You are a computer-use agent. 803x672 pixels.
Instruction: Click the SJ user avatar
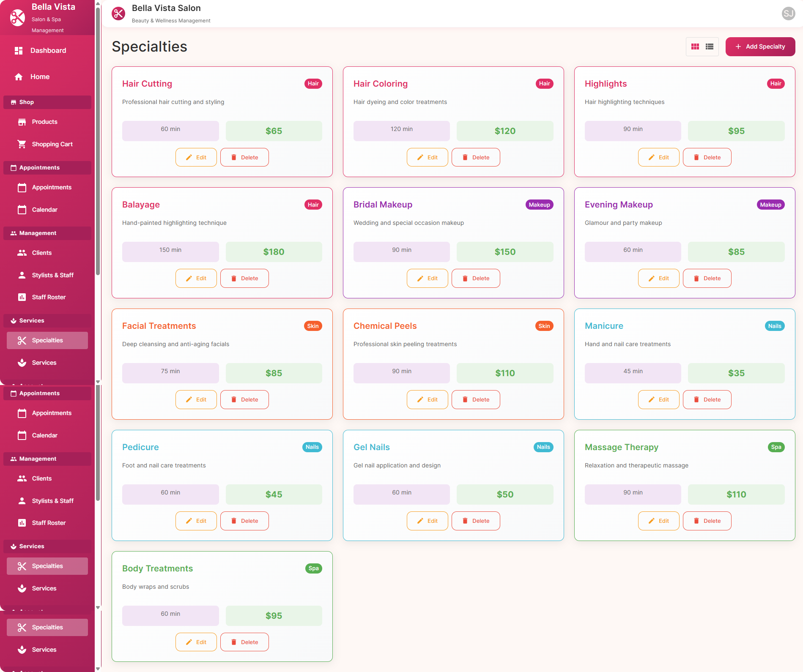pyautogui.click(x=788, y=14)
